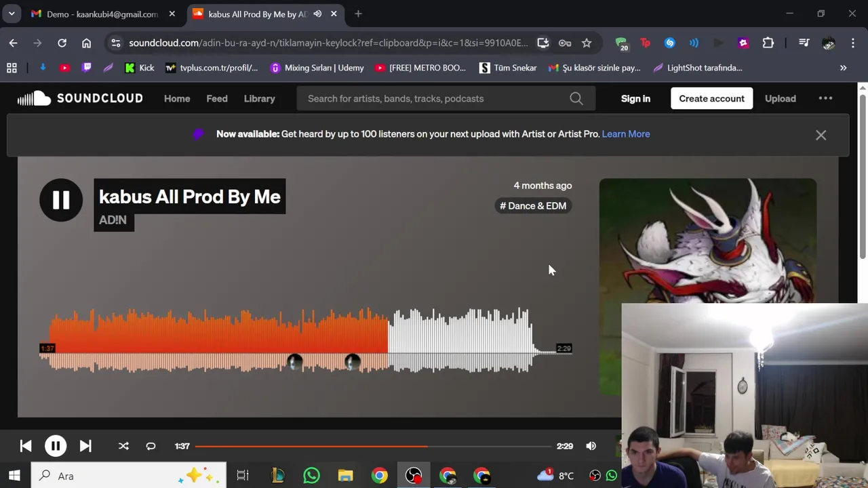Screen dimensions: 868x488
Task: Open the download arrow bookmark
Action: 43,68
